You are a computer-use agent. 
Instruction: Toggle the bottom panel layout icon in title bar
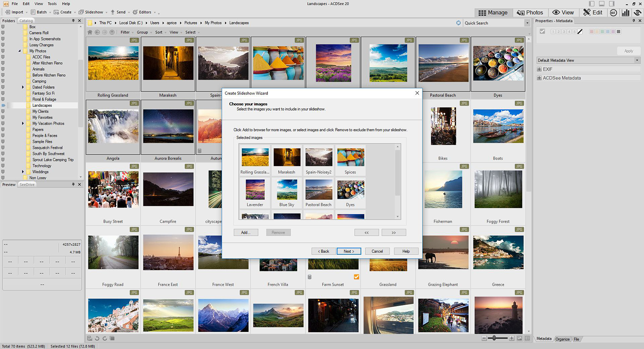tap(601, 3)
